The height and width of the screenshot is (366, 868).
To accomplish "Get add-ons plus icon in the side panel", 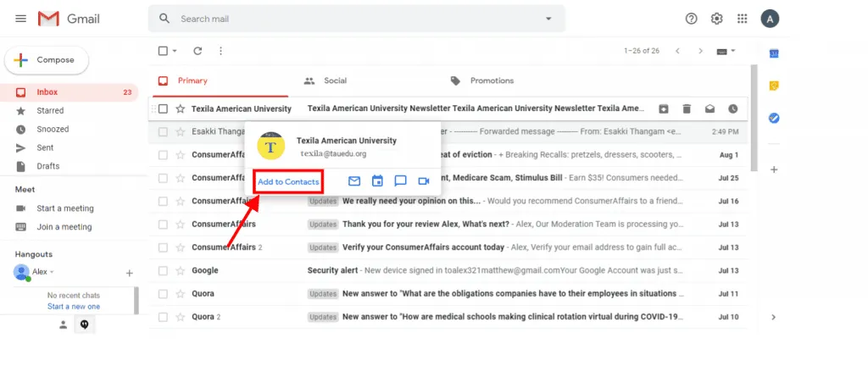I will [775, 169].
